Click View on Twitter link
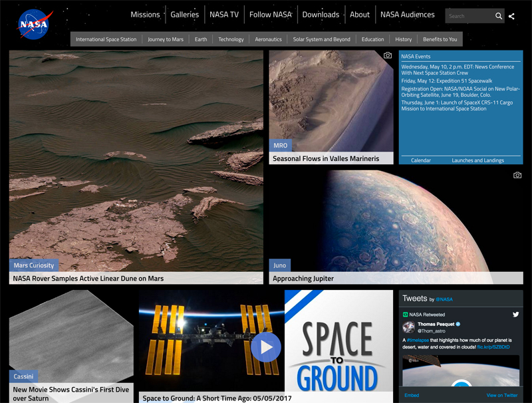This screenshot has width=532, height=403. point(502,395)
